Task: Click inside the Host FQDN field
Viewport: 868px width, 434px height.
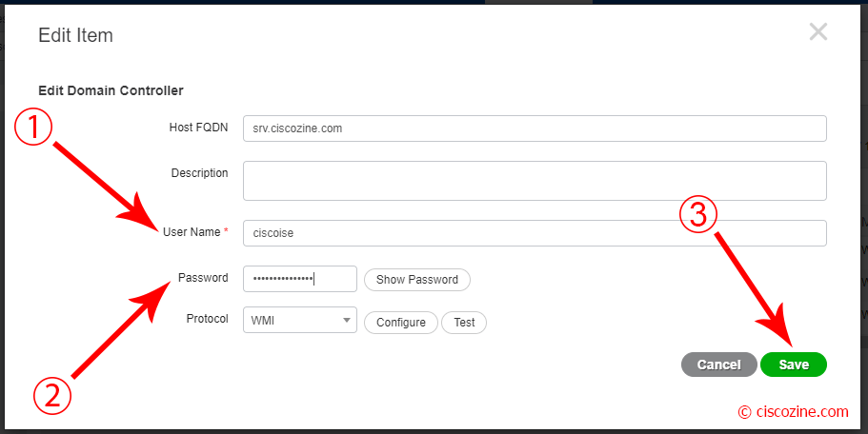Action: (x=535, y=128)
